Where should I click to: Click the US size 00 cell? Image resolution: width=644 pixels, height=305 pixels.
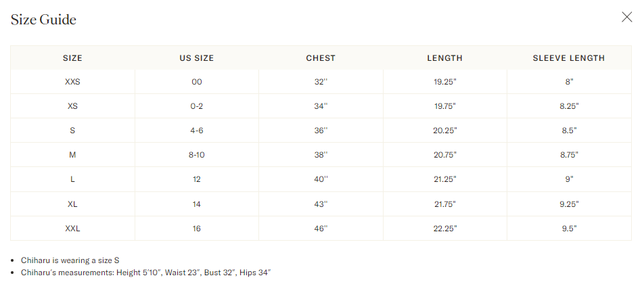196,82
